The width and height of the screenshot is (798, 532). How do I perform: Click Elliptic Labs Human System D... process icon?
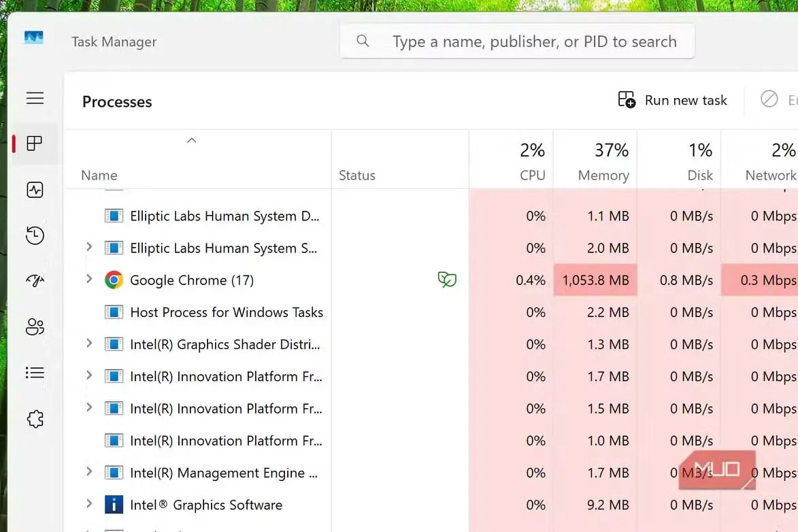tap(114, 216)
